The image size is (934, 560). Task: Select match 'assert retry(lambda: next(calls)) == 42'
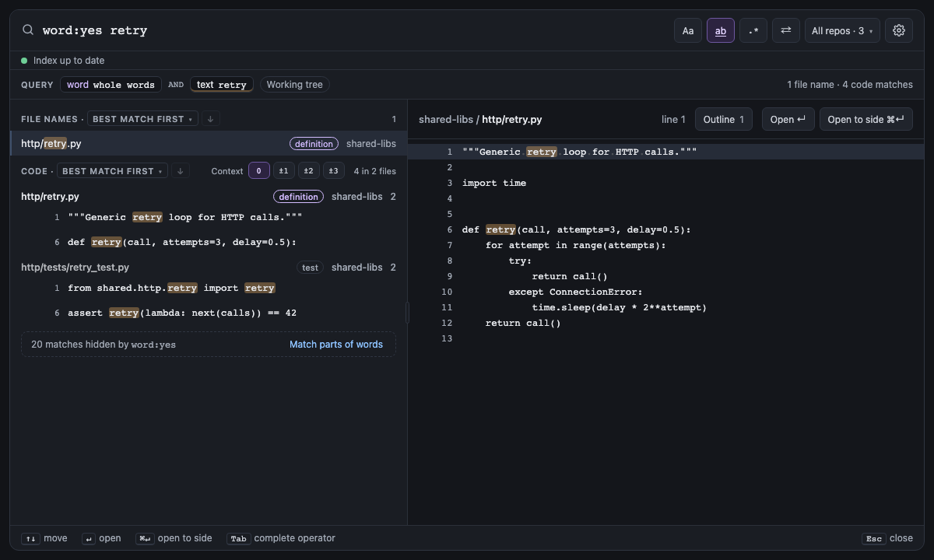pyautogui.click(x=209, y=313)
